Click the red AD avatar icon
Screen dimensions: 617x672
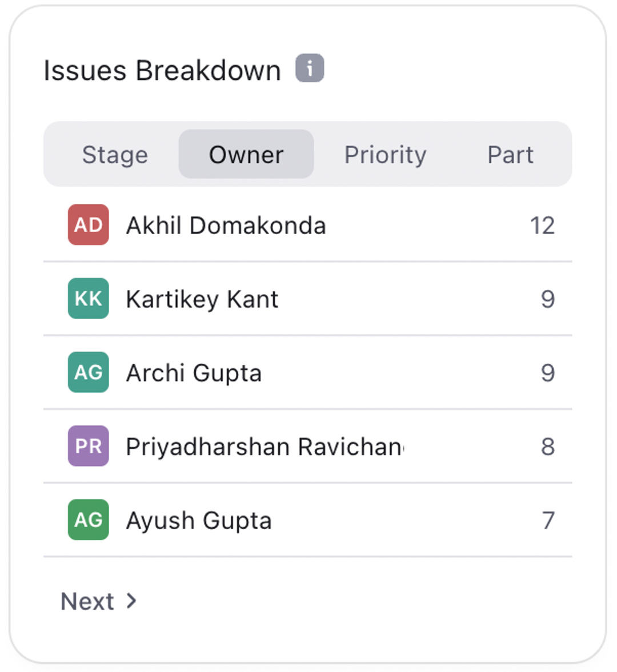tap(89, 225)
